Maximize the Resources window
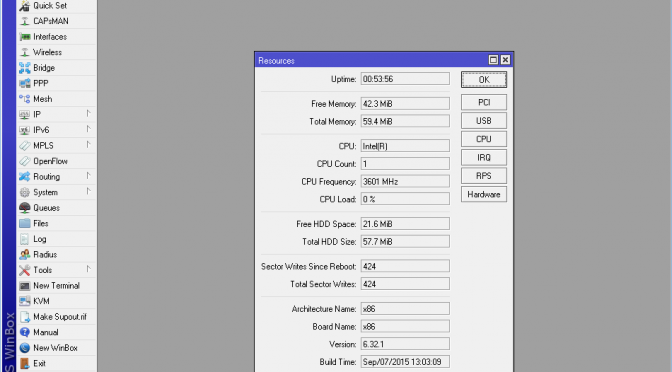This screenshot has height=372, width=672. pos(493,60)
